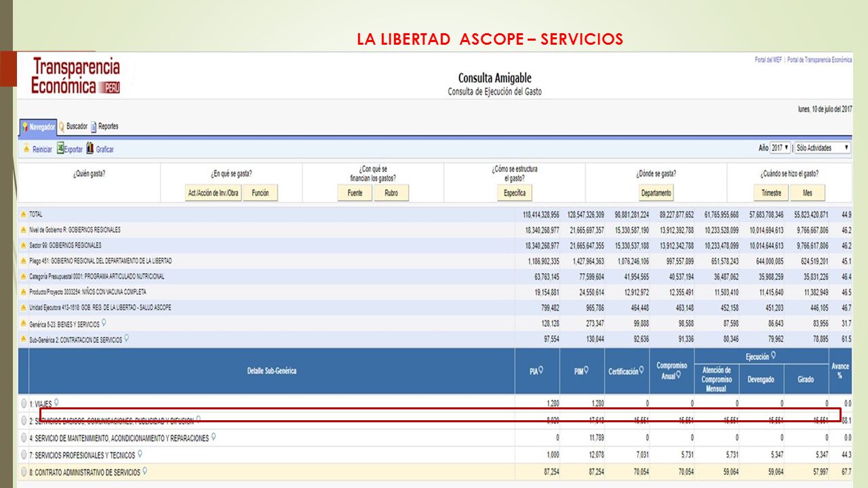
Task: Click the Exportar Excel icon
Action: point(60,148)
